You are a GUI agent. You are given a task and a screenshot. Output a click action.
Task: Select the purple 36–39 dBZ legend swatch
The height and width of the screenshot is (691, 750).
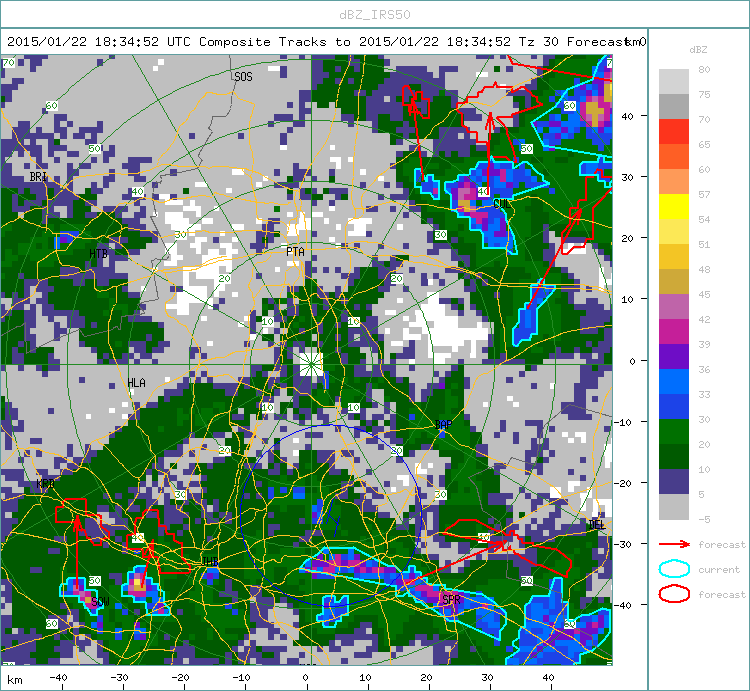point(673,356)
